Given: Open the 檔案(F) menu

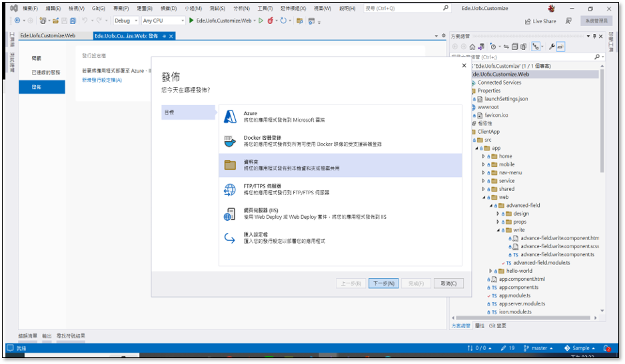Looking at the screenshot, I should tap(30, 9).
